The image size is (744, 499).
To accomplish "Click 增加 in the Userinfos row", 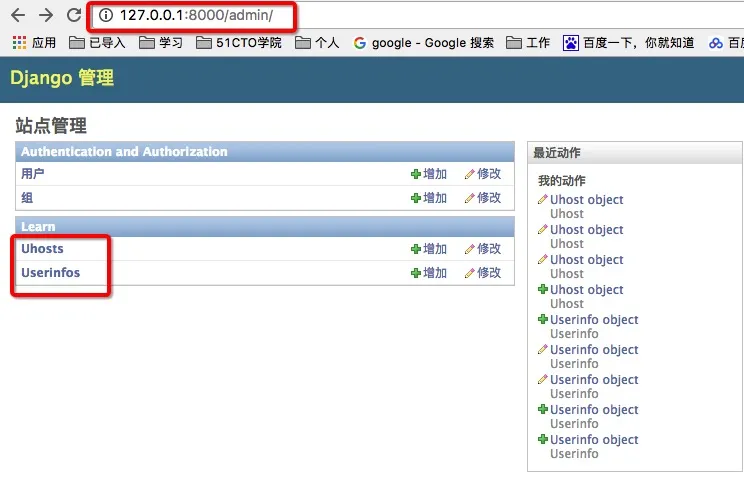I will pyautogui.click(x=429, y=273).
